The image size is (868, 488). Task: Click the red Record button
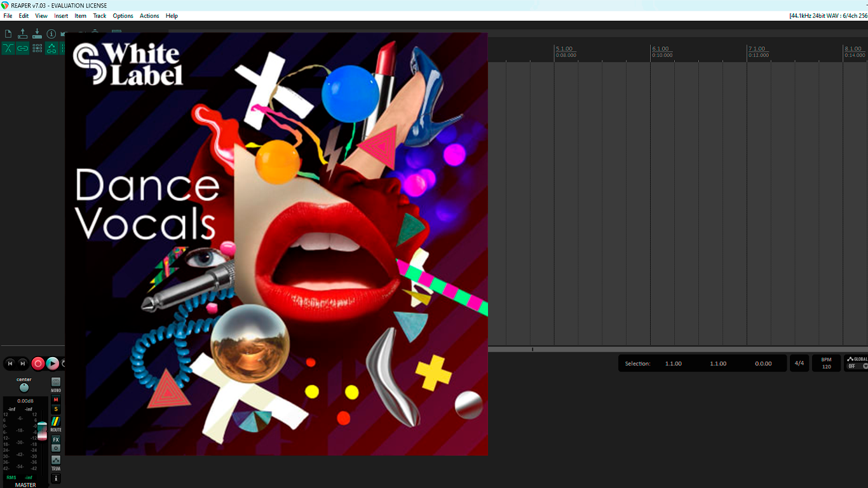click(38, 363)
